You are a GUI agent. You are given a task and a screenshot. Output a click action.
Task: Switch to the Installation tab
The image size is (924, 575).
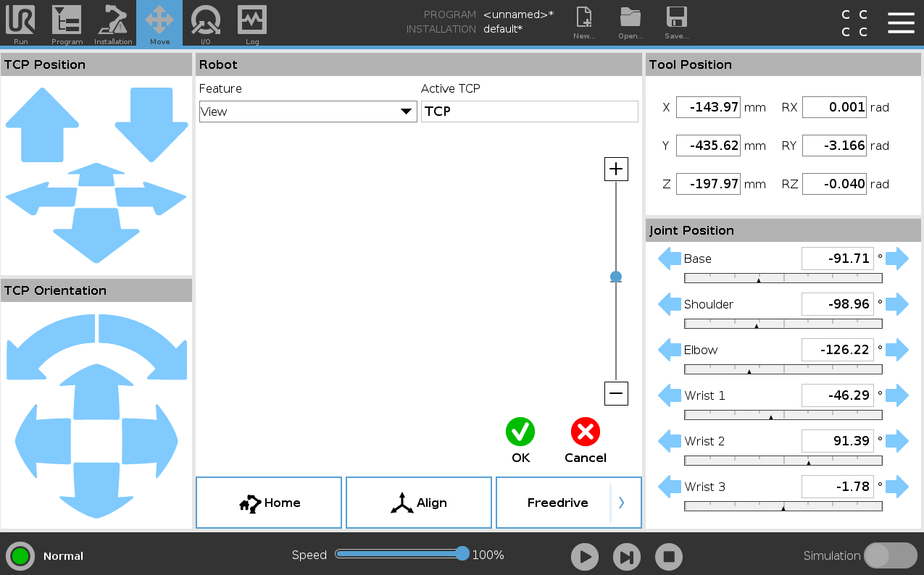click(113, 23)
